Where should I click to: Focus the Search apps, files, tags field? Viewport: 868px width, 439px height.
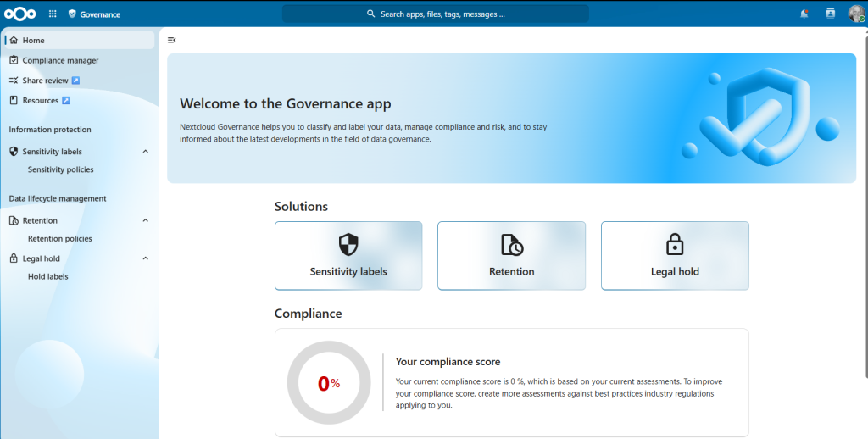point(436,14)
